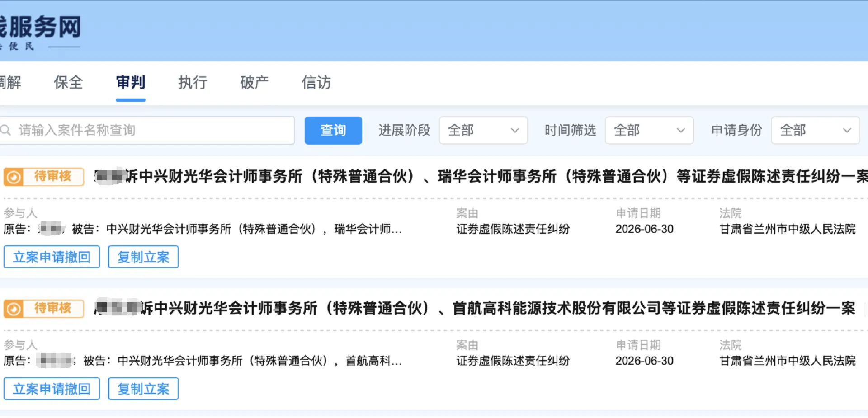Click the 首航高科 case's 案由 value 证券虚假陈述责任纠纷
Screen dimensions: 868x418
pos(513,361)
